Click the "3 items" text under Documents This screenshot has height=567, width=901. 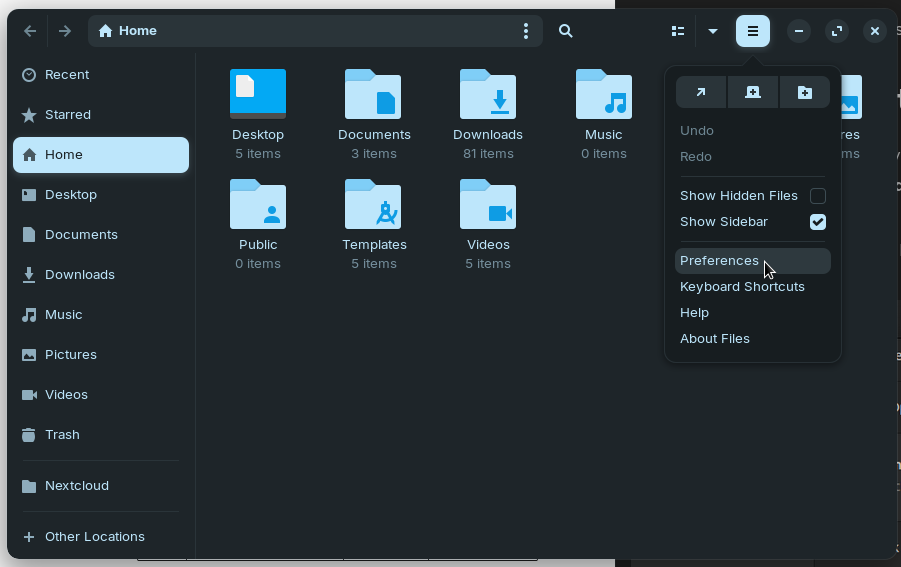coord(374,154)
